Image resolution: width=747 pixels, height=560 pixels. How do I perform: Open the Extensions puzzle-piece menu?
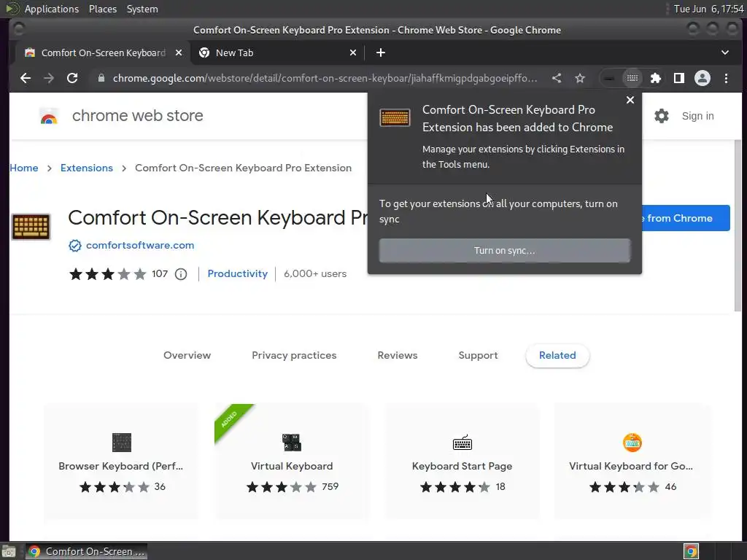click(x=656, y=78)
